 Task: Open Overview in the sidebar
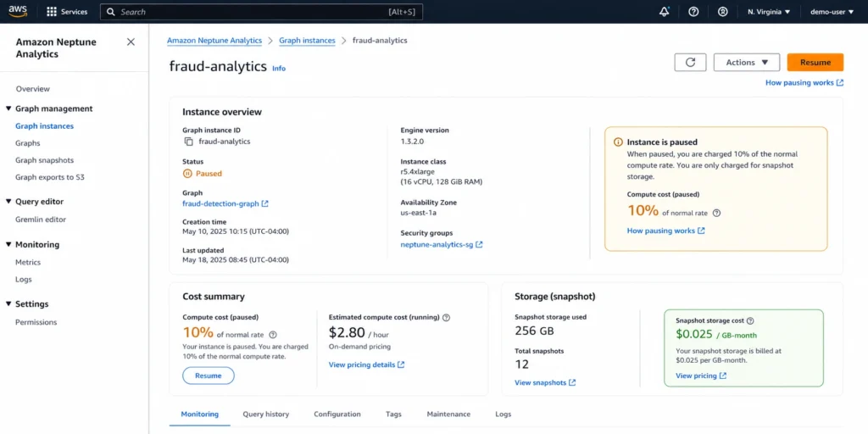pyautogui.click(x=33, y=88)
